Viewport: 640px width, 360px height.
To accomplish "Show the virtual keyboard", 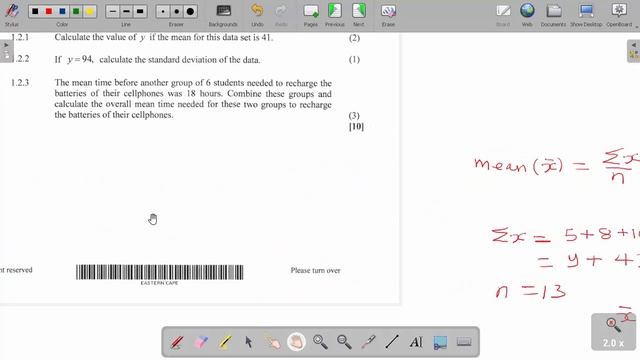I will point(464,342).
